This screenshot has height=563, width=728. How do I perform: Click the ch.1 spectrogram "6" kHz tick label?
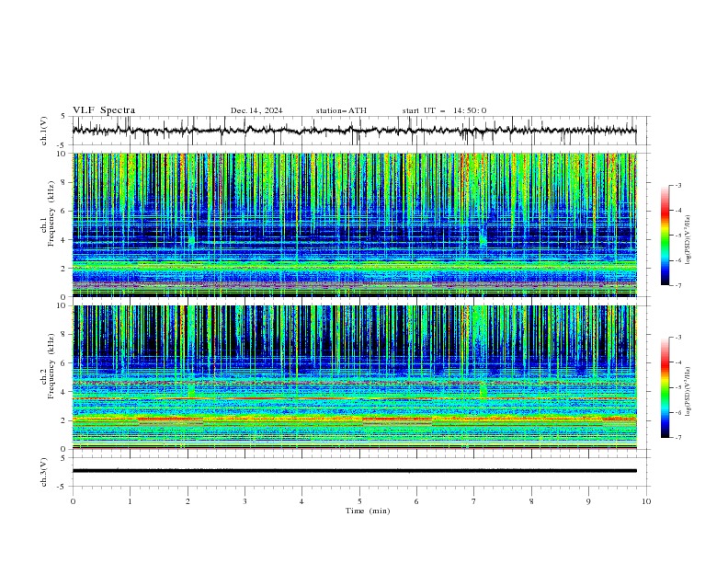coord(64,211)
